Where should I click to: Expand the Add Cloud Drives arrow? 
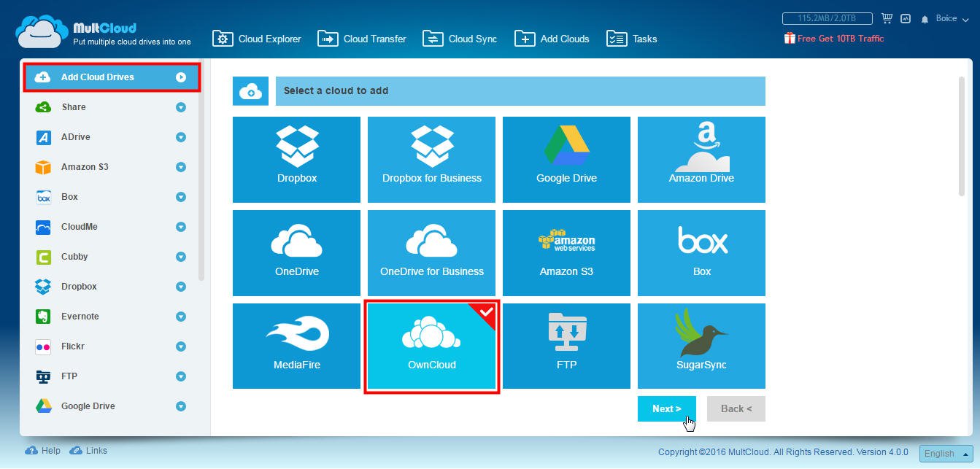[181, 77]
